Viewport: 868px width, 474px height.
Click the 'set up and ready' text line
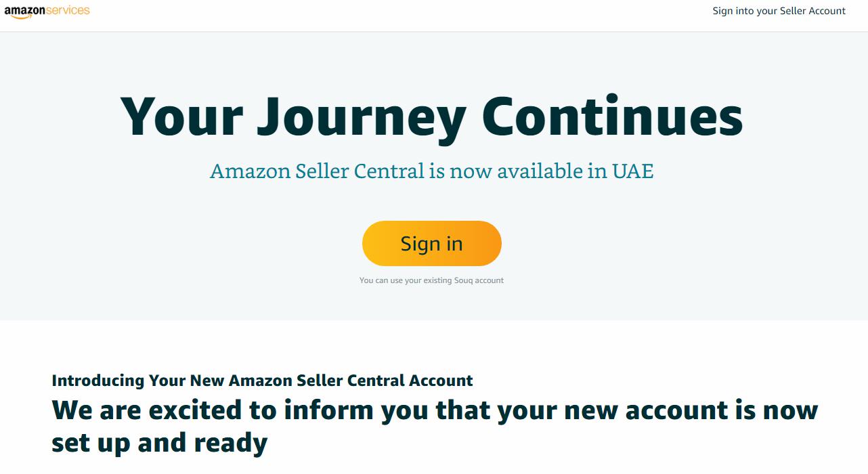(x=159, y=444)
